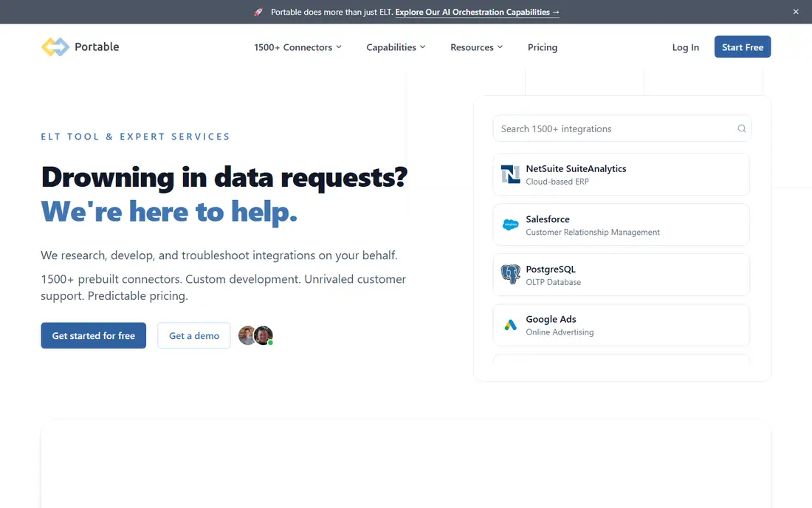Click the rocket icon in the banner
Viewport: 812px width, 508px height.
[x=258, y=12]
